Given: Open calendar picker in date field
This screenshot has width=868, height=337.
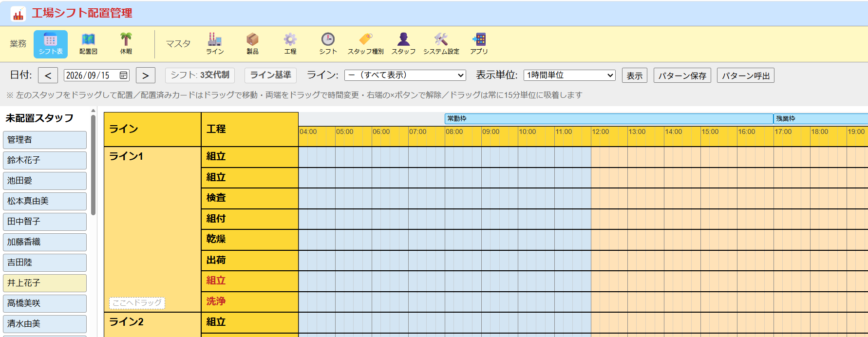Looking at the screenshot, I should pyautogui.click(x=123, y=75).
